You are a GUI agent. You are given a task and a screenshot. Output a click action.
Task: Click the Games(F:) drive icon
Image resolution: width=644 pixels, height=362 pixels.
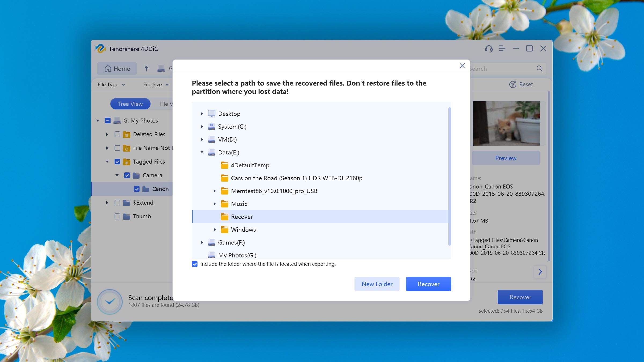coord(211,242)
